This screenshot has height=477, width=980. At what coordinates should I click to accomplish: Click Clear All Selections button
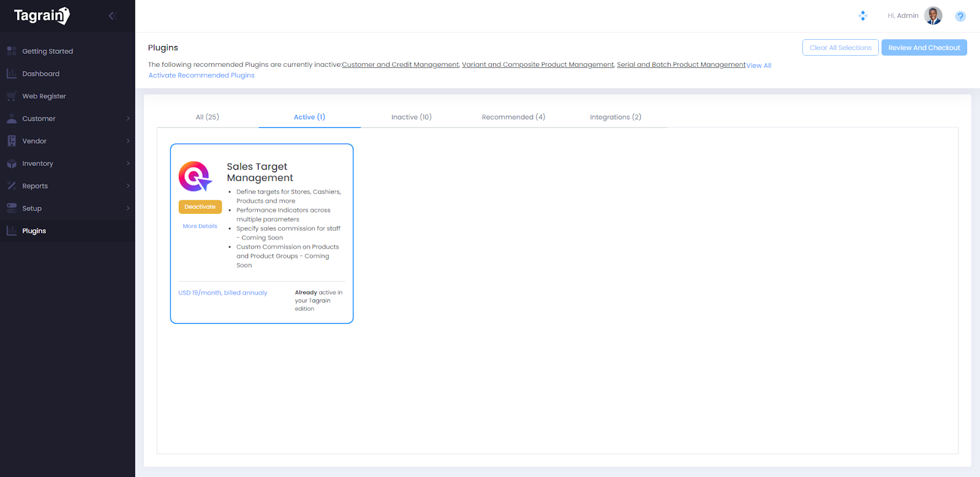(840, 48)
